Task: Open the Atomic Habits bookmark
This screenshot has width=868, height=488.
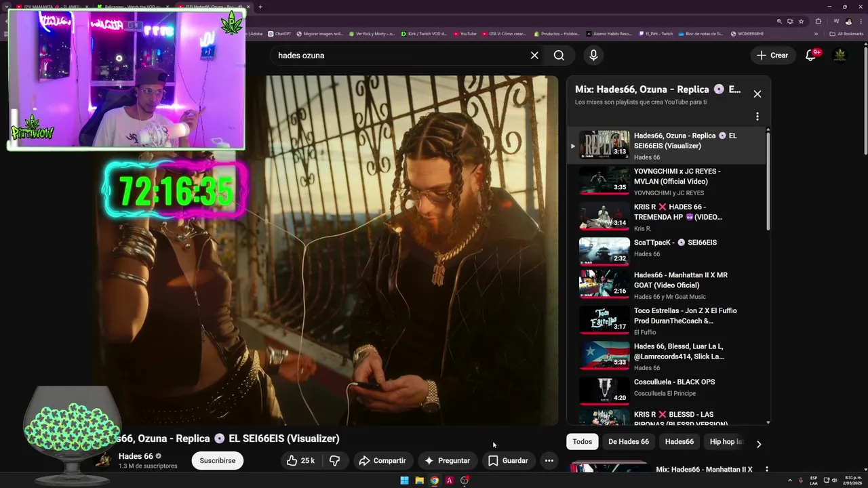Action: coord(610,34)
